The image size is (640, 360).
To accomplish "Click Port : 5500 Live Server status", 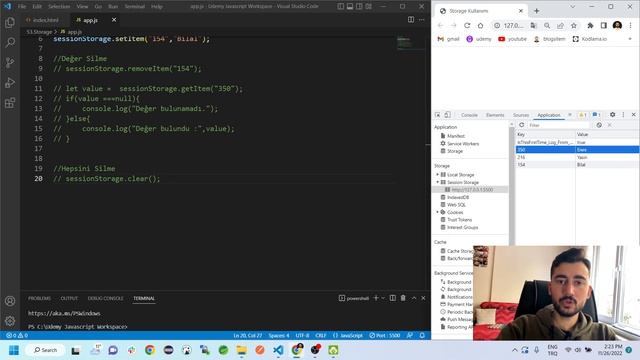I will click(x=385, y=335).
